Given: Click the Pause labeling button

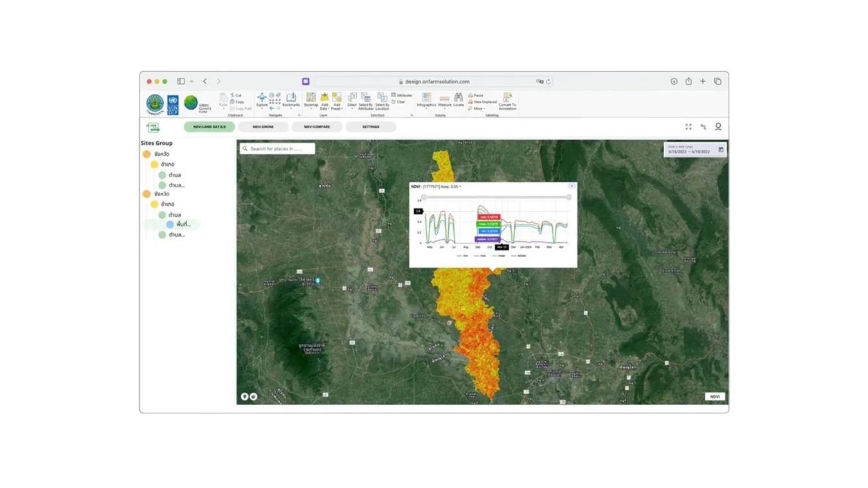Looking at the screenshot, I should pyautogui.click(x=476, y=95).
